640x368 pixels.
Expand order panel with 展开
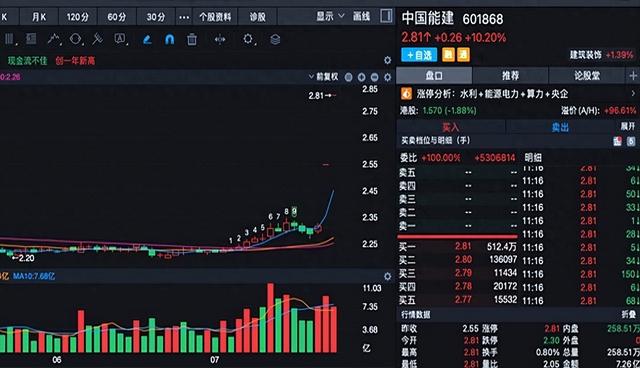click(628, 126)
